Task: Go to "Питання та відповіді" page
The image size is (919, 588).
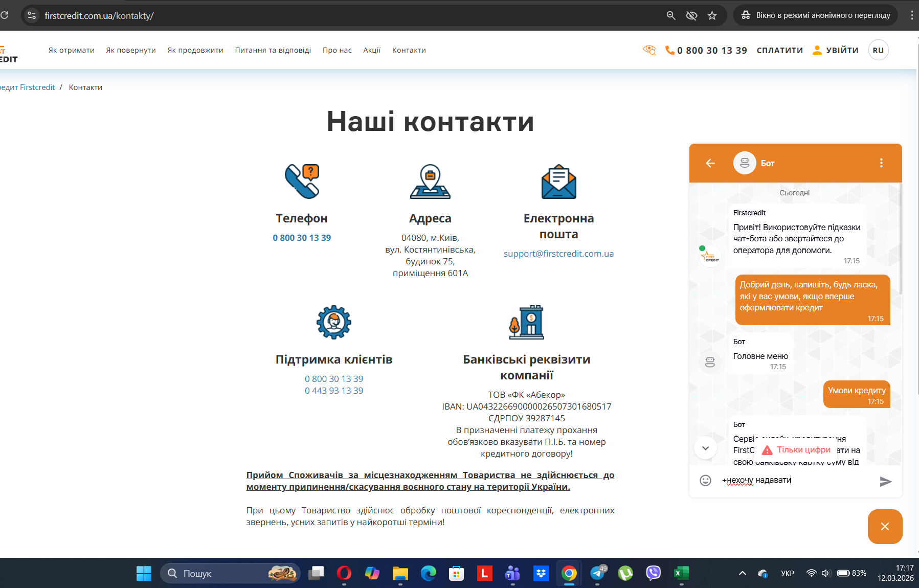Action: [x=273, y=50]
